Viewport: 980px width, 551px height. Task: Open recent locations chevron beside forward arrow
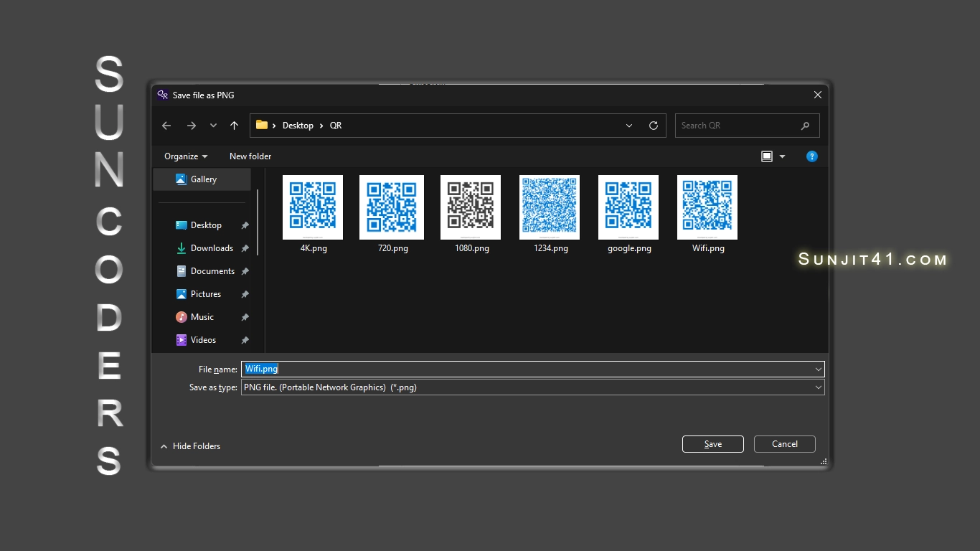213,126
